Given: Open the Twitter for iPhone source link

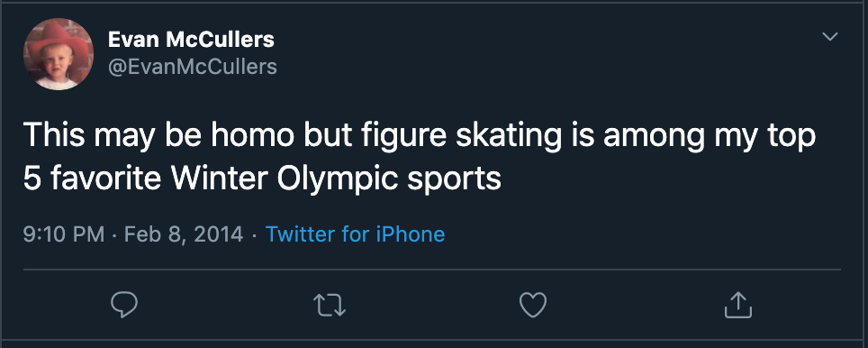Looking at the screenshot, I should click(356, 234).
